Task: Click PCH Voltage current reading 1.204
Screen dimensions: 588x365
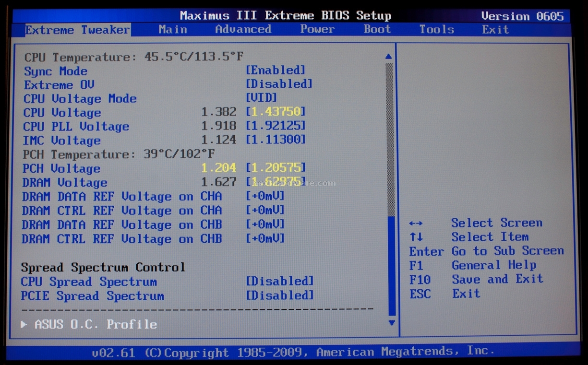Action: pyautogui.click(x=218, y=168)
